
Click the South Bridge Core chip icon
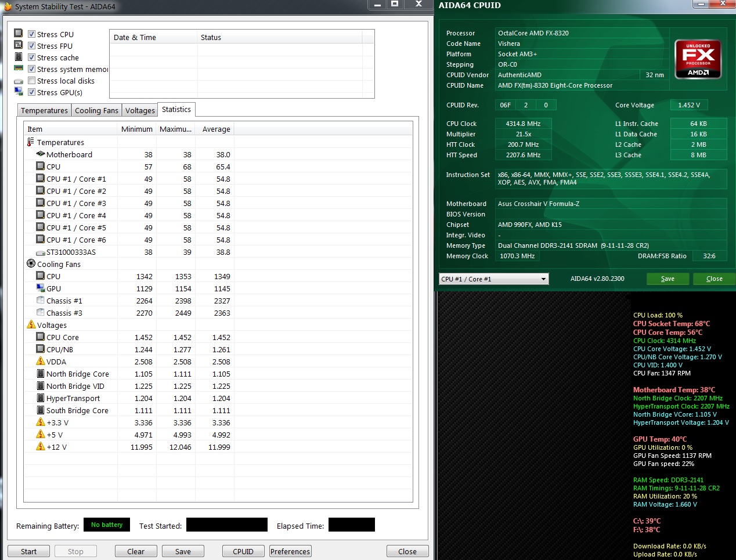tap(41, 410)
